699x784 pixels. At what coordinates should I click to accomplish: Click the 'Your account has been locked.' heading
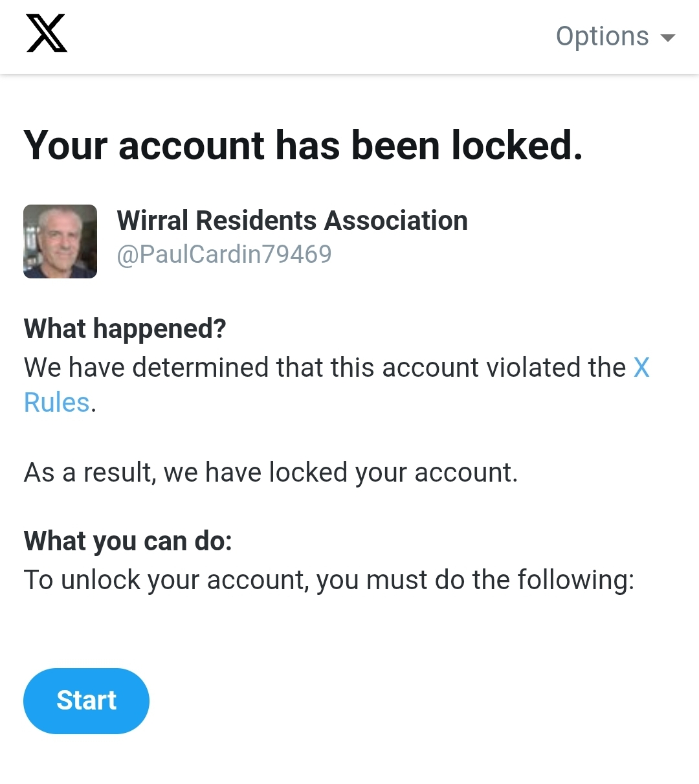coord(303,145)
